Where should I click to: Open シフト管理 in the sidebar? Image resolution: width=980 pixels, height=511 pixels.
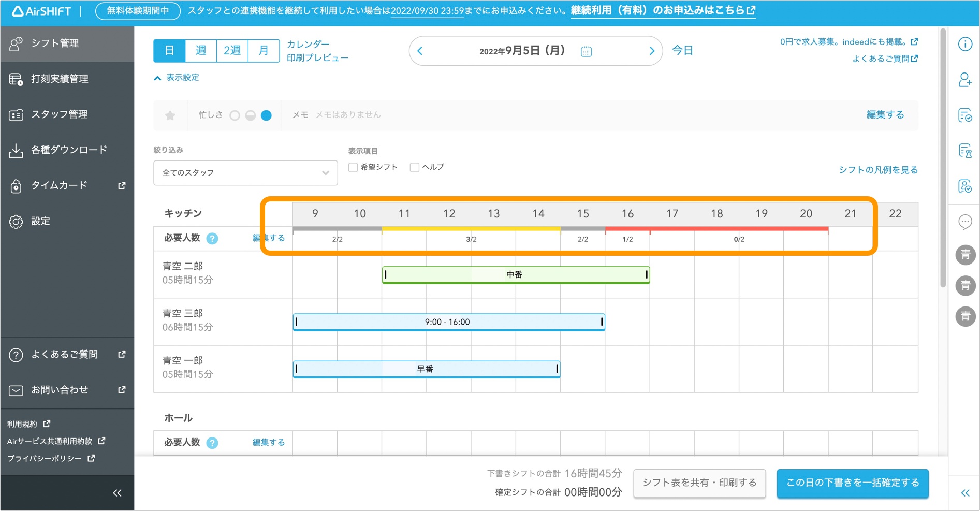pyautogui.click(x=54, y=43)
